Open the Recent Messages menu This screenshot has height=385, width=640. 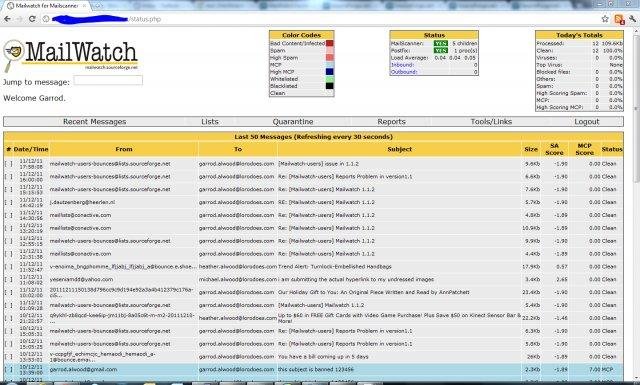95,122
